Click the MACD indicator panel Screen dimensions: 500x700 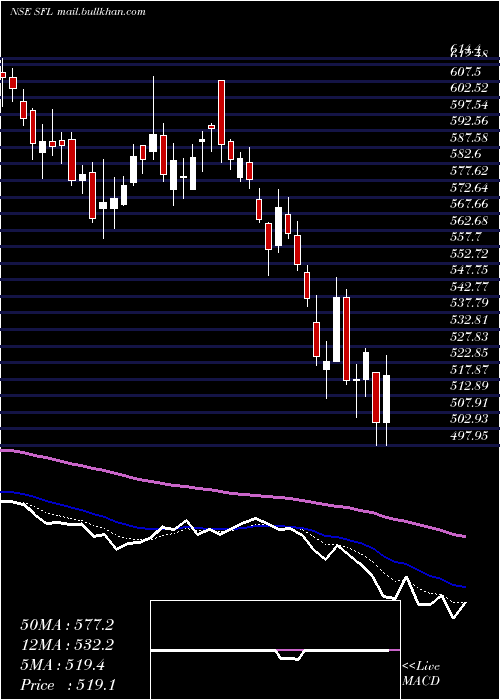[x=275, y=650]
